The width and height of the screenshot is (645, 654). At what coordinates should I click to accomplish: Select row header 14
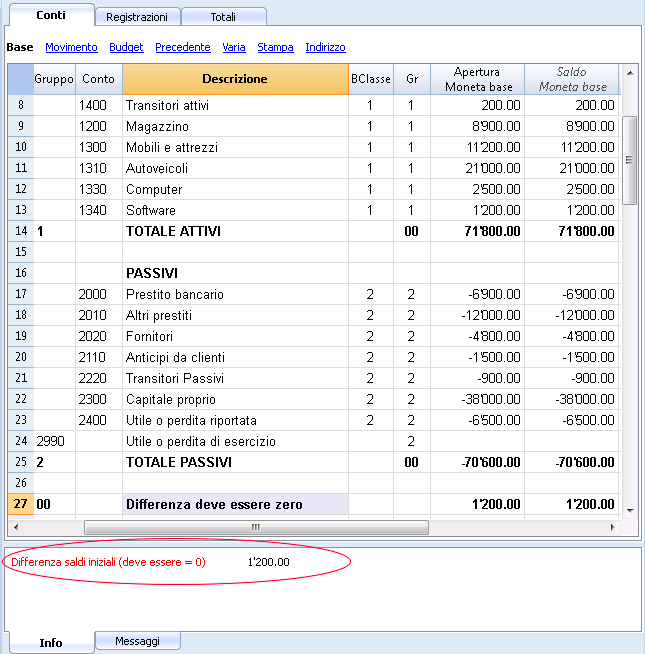(x=20, y=231)
